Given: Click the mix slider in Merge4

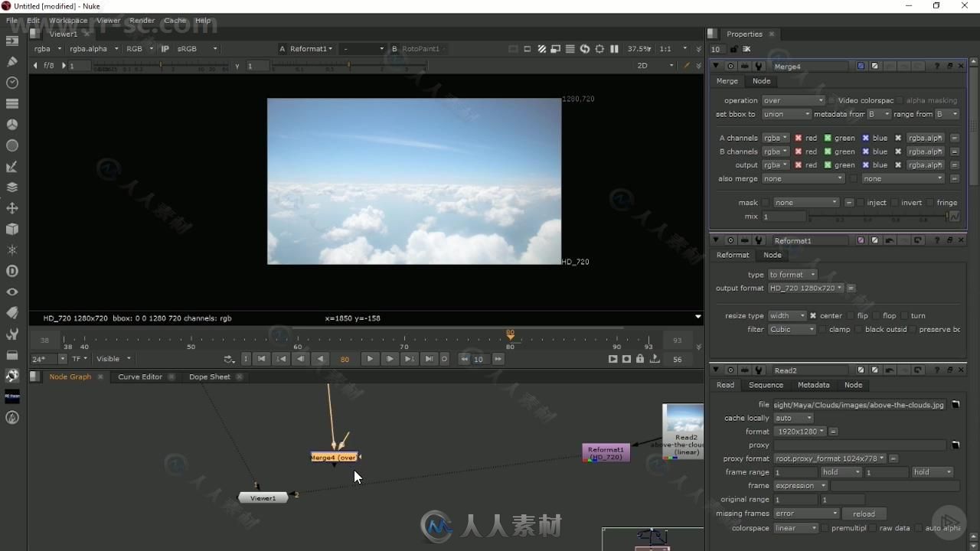Looking at the screenshot, I should point(877,217).
